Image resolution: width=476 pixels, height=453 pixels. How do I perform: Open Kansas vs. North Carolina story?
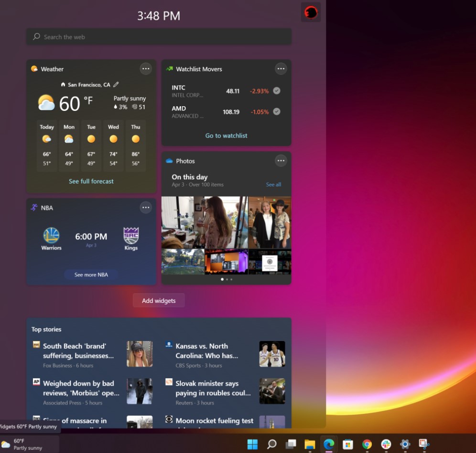(207, 351)
